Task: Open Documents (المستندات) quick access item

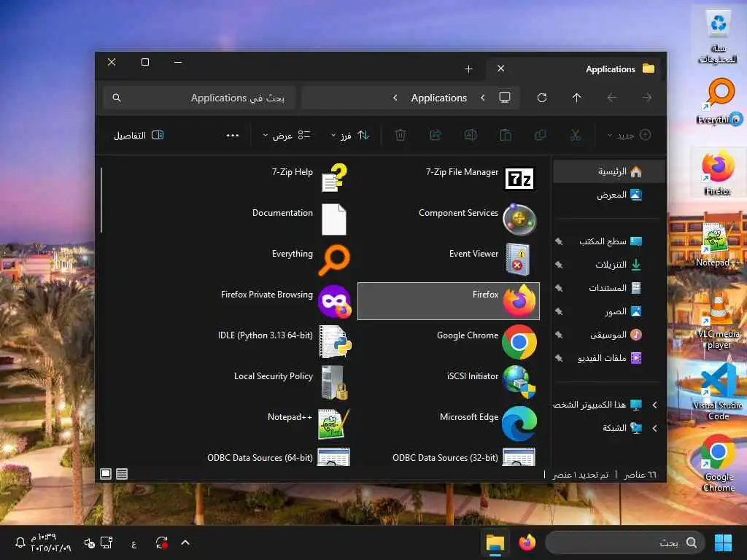Action: (x=609, y=288)
